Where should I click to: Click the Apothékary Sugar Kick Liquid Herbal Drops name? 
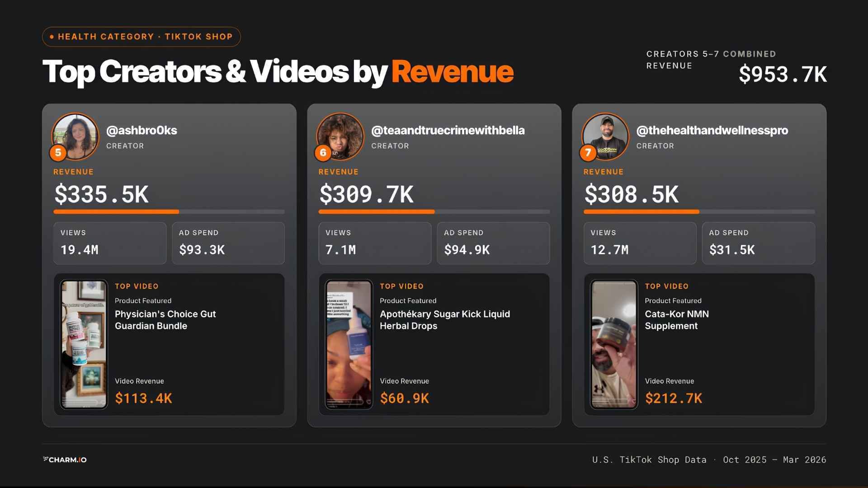(445, 320)
